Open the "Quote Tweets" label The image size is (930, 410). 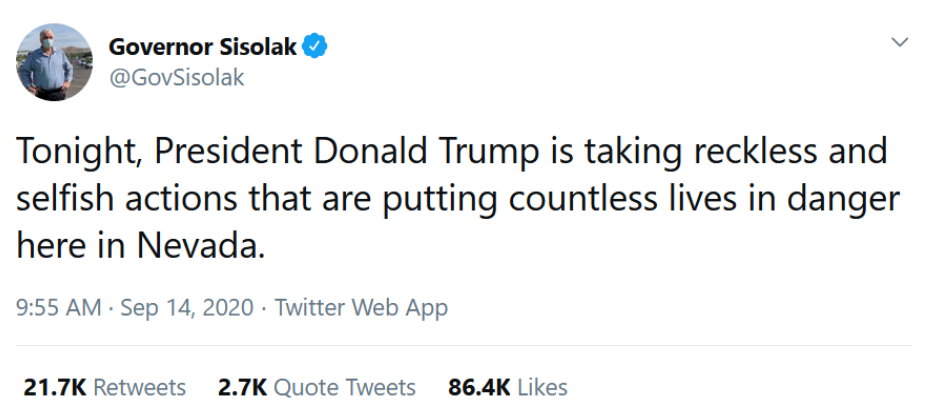pyautogui.click(x=345, y=387)
